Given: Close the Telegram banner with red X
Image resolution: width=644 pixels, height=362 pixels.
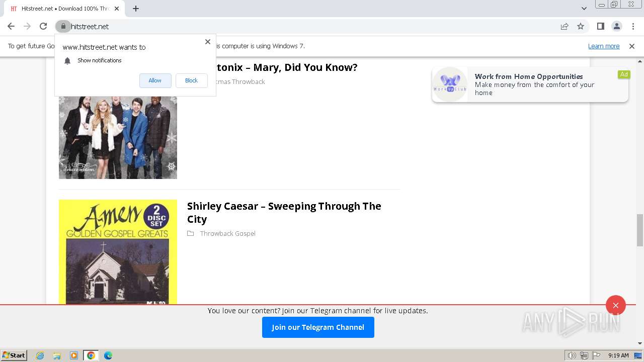Looking at the screenshot, I should pyautogui.click(x=616, y=305).
